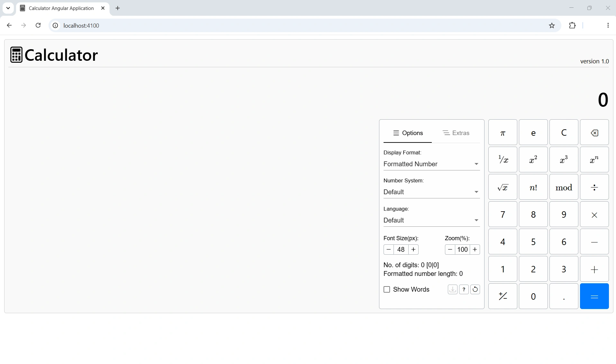Screen dimensions: 616x364
Task: Raise x to the power n
Action: pos(594,160)
